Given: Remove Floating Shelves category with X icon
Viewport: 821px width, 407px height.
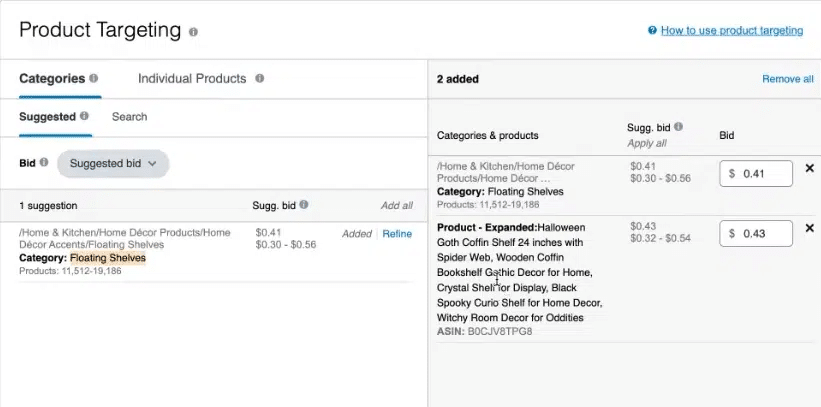Looking at the screenshot, I should pos(809,169).
